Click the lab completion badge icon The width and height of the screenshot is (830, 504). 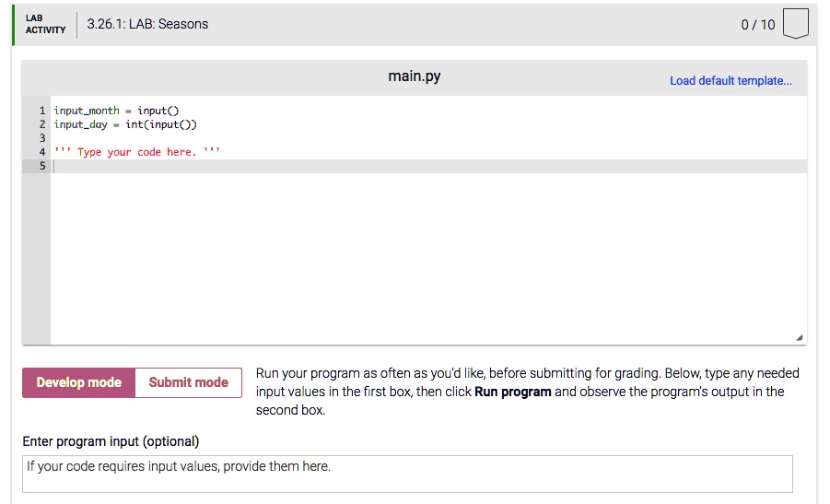click(795, 25)
